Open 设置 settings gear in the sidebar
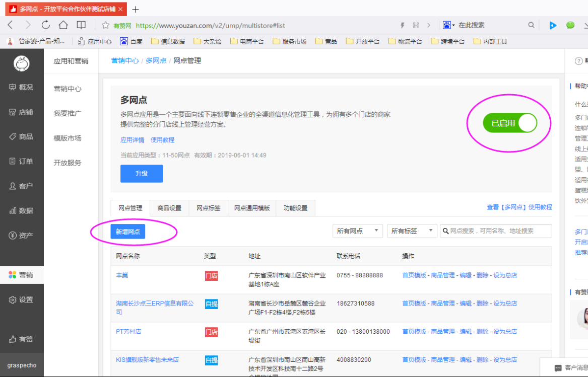Viewport: 588px width, 377px height. tap(22, 300)
